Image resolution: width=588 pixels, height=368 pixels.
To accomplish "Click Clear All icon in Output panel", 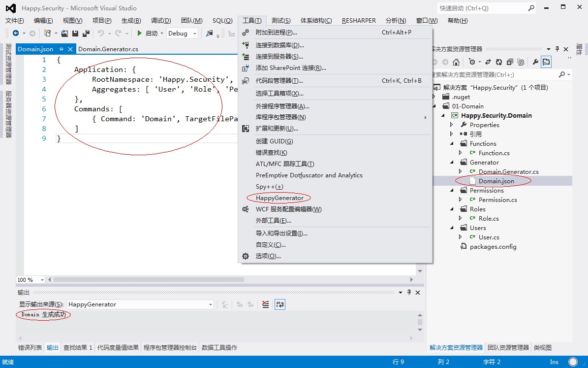I will 266,304.
